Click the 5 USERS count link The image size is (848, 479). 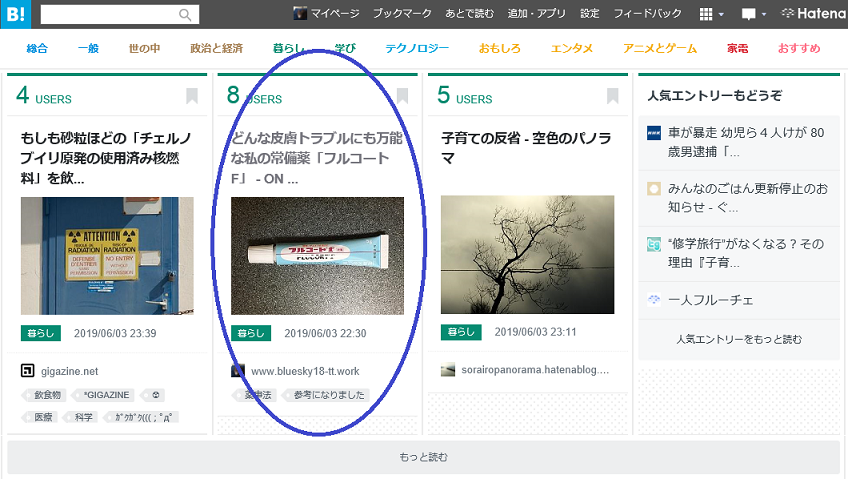[465, 96]
